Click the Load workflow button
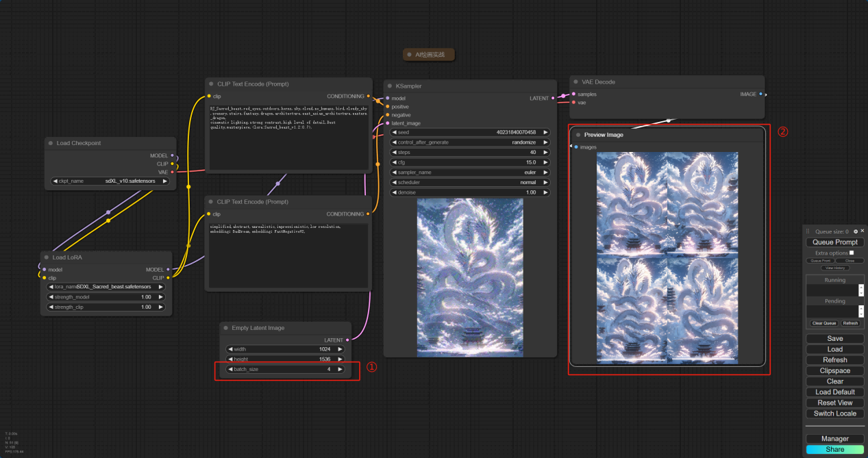 coord(835,349)
